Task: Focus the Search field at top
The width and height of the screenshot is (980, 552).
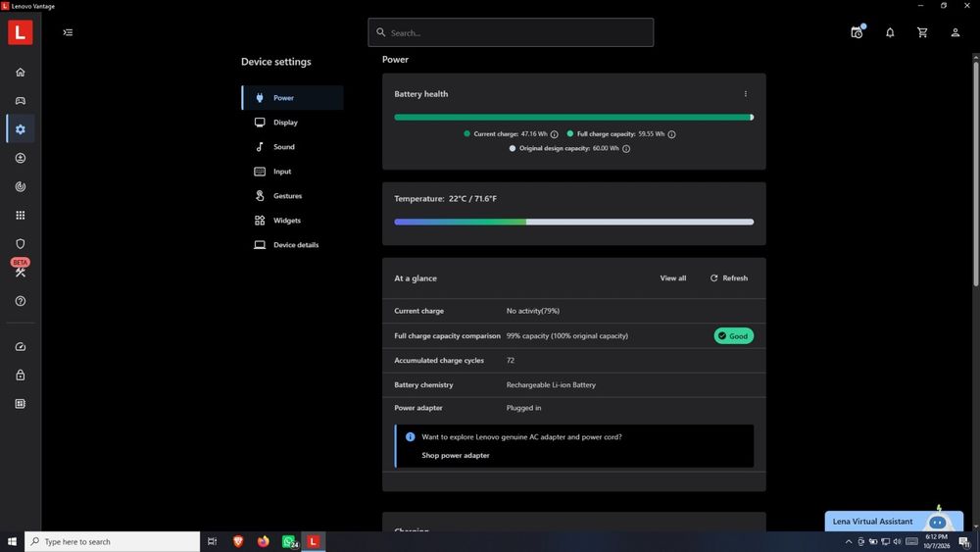Action: tap(511, 32)
